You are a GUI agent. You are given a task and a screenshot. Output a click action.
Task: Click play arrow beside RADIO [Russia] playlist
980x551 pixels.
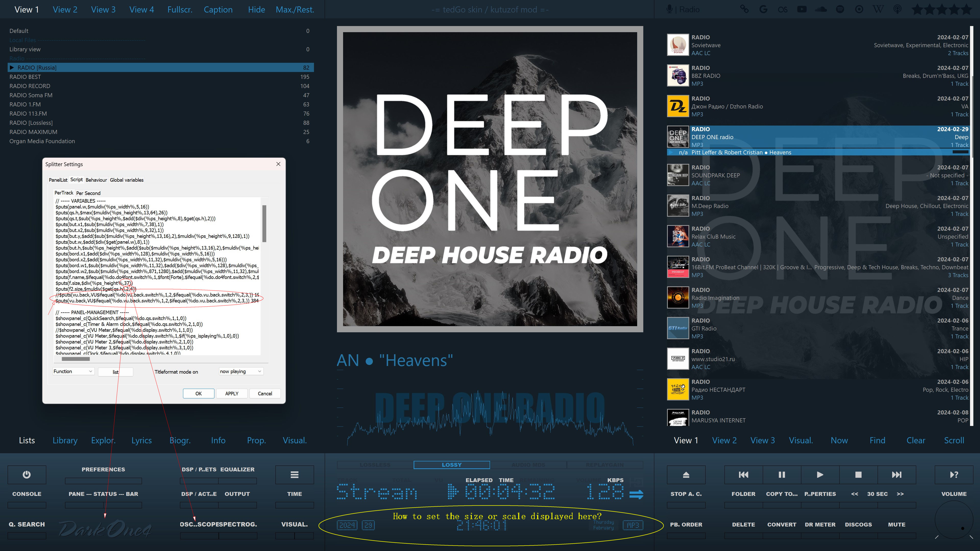tap(12, 68)
